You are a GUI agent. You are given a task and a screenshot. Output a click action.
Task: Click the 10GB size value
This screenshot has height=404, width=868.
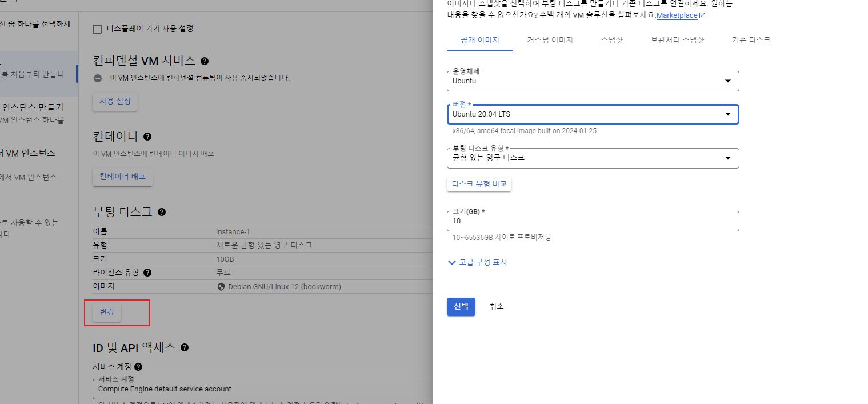[225, 259]
